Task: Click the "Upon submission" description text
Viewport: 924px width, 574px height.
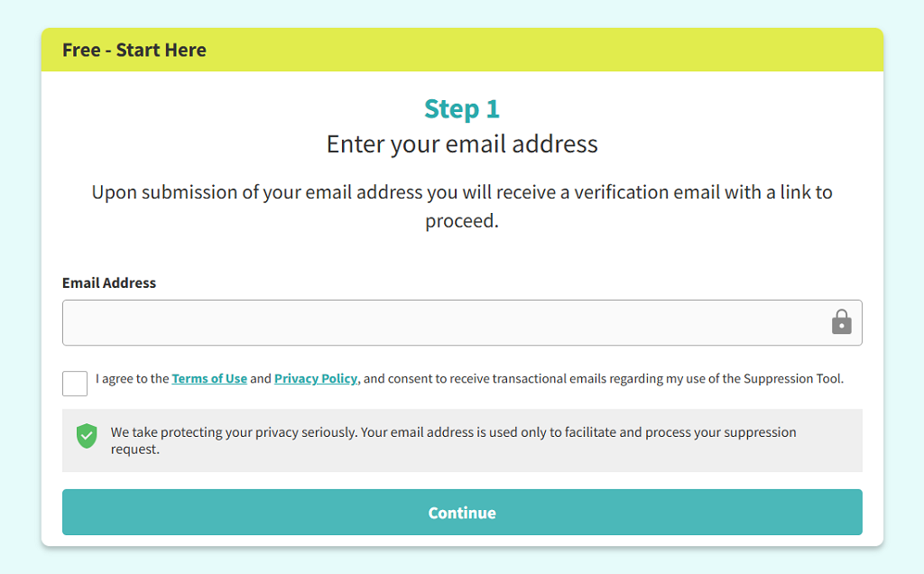Action: (x=462, y=192)
